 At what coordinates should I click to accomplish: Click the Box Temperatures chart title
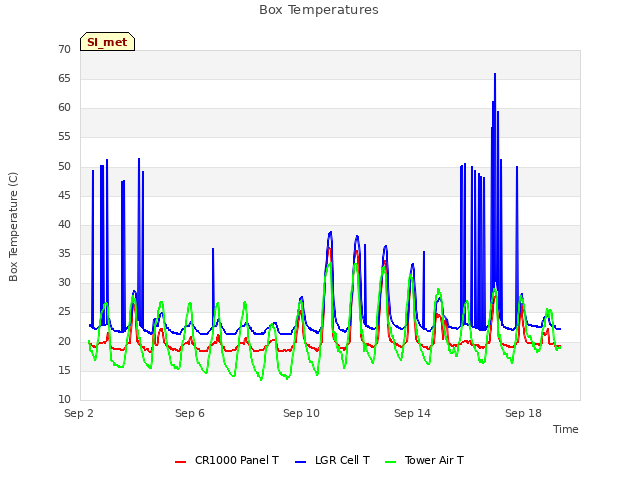click(x=319, y=10)
